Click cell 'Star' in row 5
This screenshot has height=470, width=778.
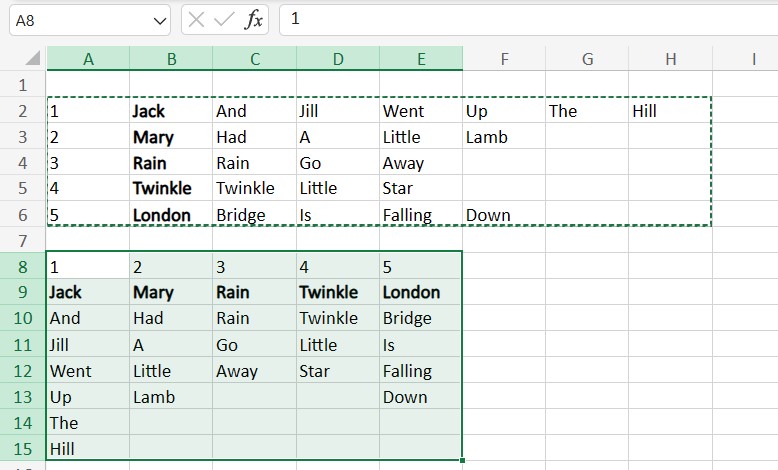[x=421, y=188]
